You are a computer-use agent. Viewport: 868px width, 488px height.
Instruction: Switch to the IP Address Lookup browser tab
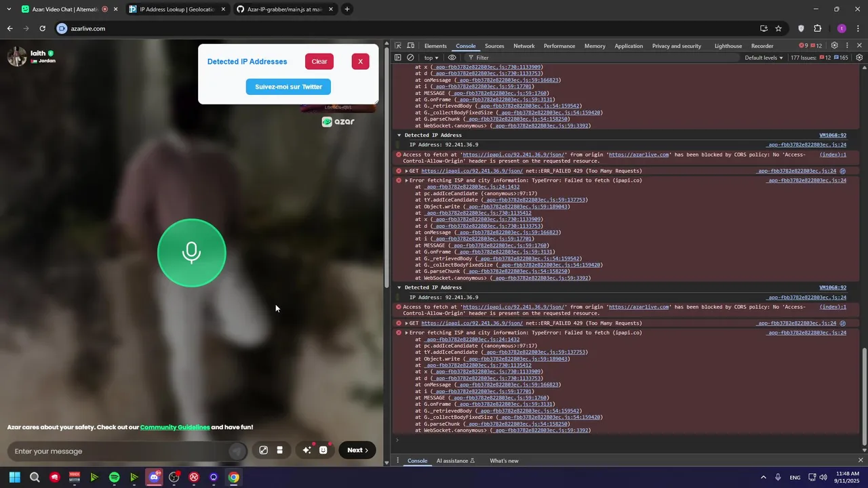(x=178, y=9)
